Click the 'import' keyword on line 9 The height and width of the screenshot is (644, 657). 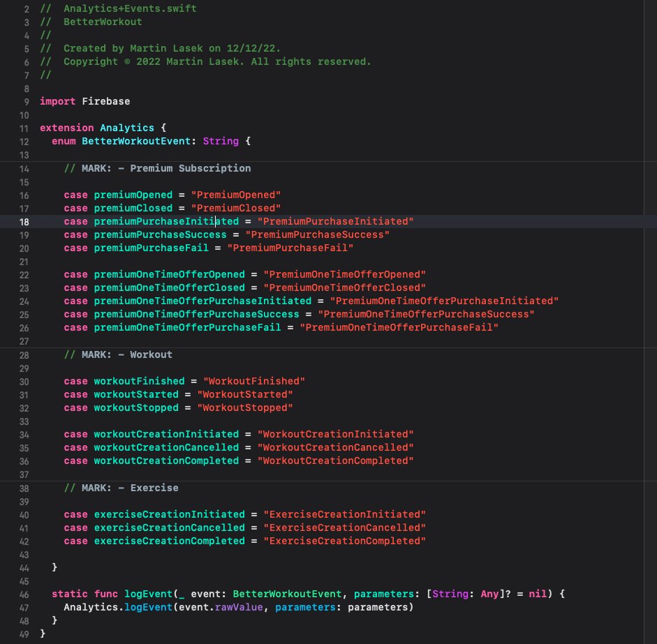(57, 101)
